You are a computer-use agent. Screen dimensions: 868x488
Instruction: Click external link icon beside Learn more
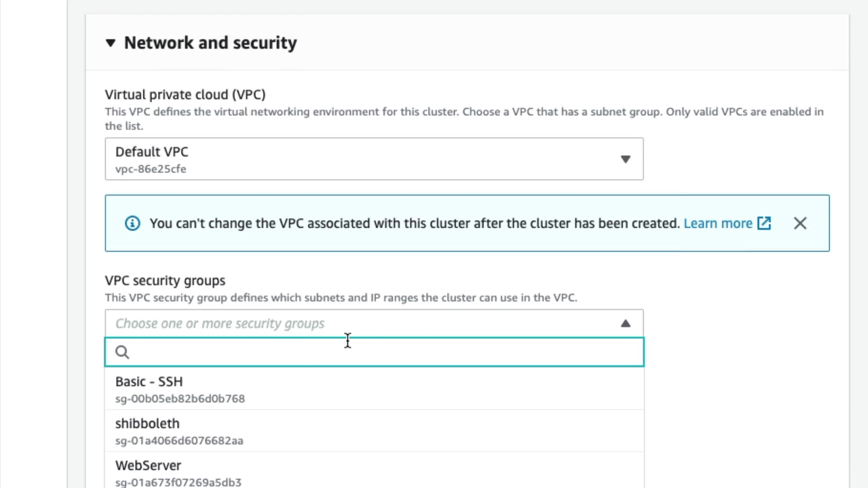tap(764, 223)
